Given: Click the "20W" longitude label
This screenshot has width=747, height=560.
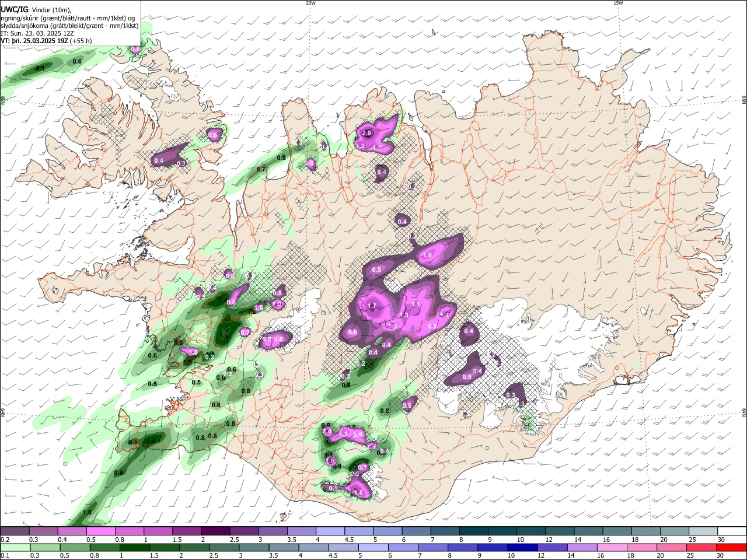Looking at the screenshot, I should tap(310, 3).
